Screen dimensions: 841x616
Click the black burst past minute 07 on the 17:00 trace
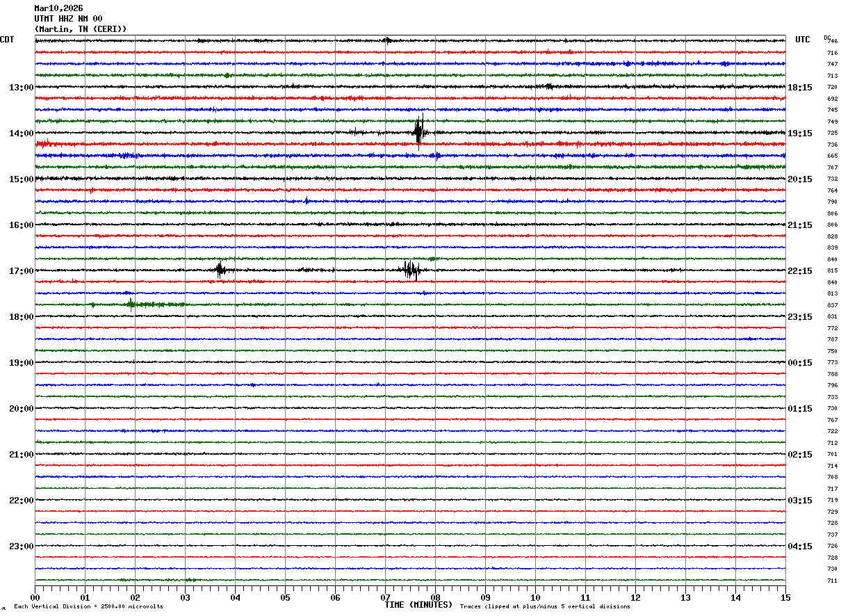[411, 270]
